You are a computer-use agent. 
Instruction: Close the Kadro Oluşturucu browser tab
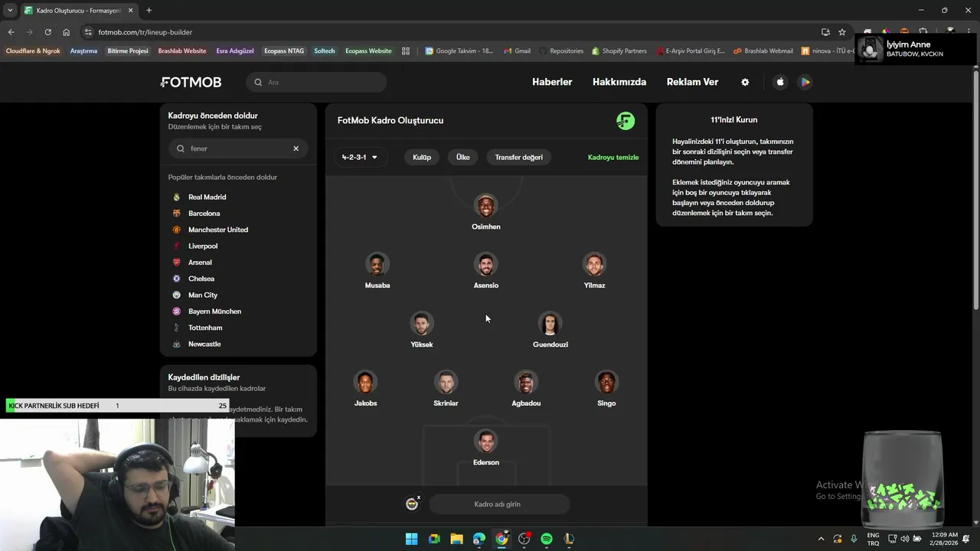(131, 11)
